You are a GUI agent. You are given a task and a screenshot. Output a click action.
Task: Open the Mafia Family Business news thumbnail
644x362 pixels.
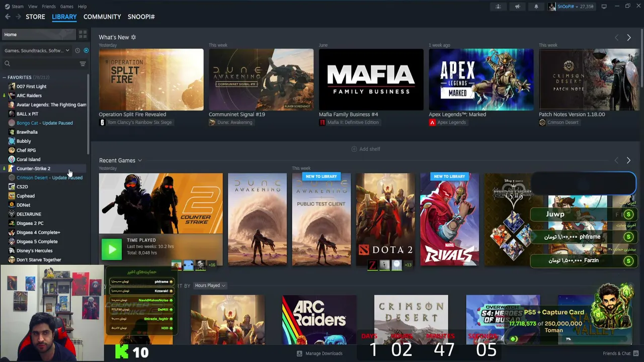[x=371, y=79]
